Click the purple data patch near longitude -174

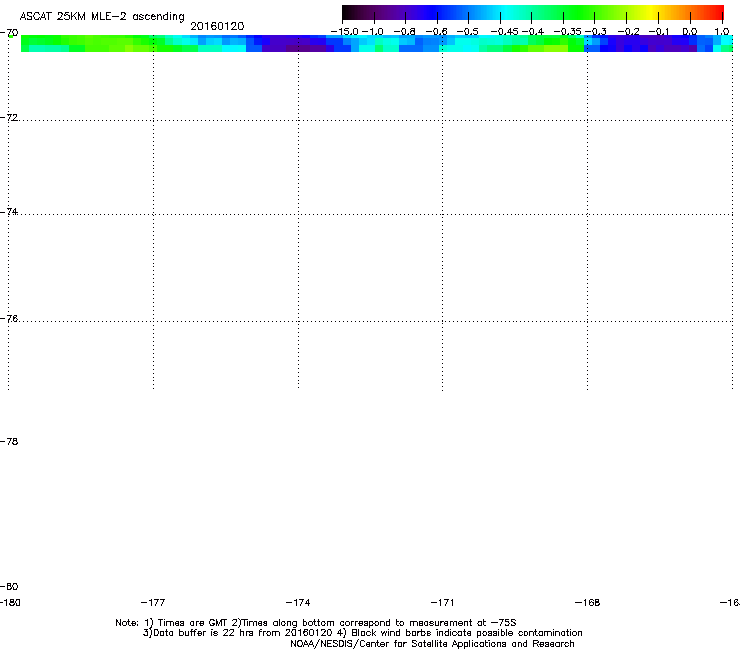point(297,45)
